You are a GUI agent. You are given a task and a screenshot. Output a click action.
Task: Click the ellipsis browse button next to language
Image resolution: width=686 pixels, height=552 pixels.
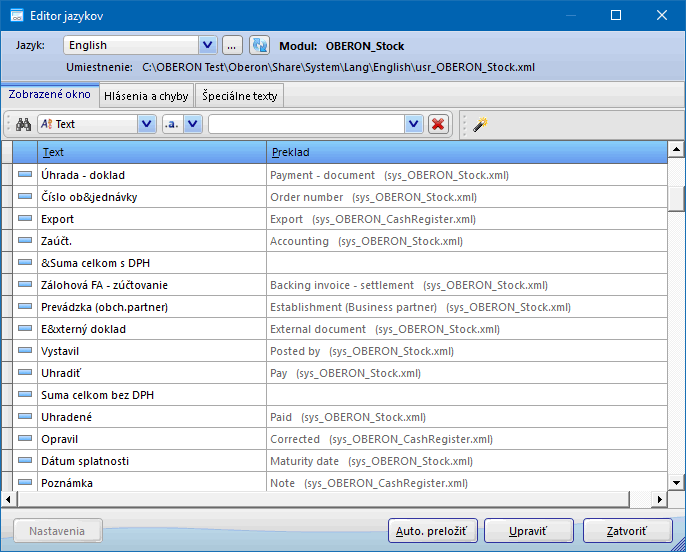232,45
